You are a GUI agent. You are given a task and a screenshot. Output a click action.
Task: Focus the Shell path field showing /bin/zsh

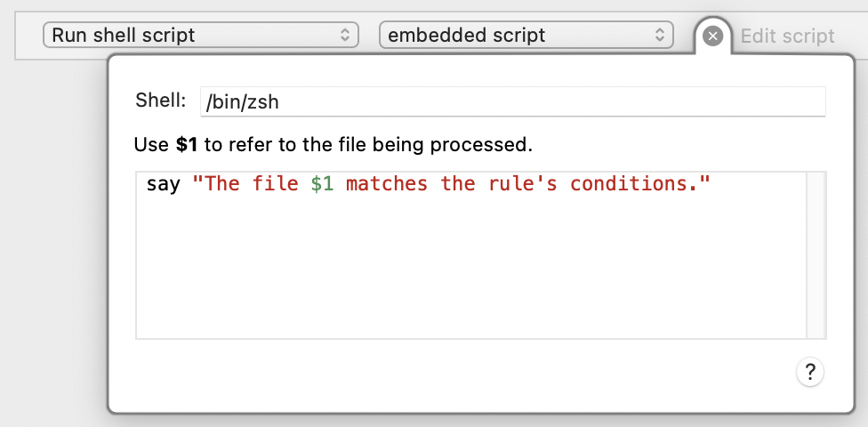tap(512, 101)
